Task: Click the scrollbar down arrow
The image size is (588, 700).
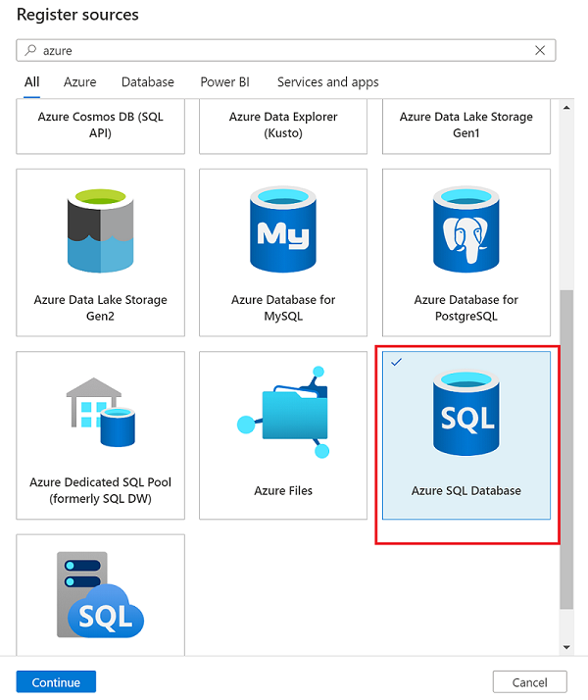Action: point(566,647)
